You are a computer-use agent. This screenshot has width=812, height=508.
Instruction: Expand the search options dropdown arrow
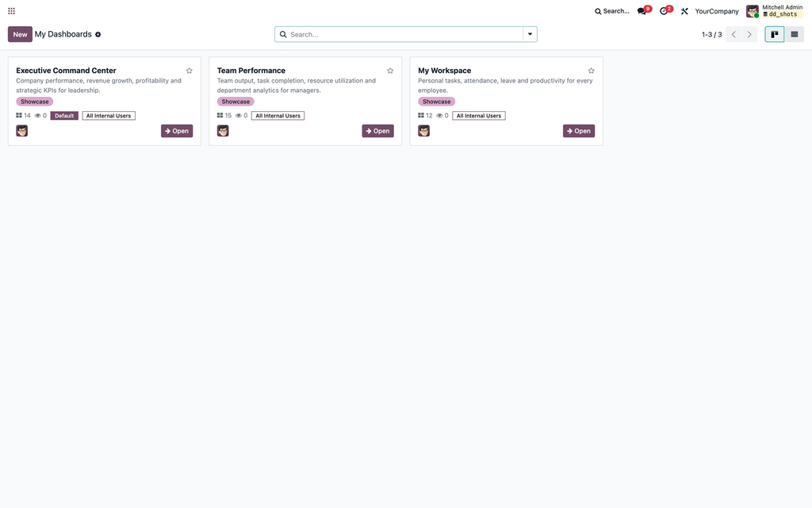(530, 34)
